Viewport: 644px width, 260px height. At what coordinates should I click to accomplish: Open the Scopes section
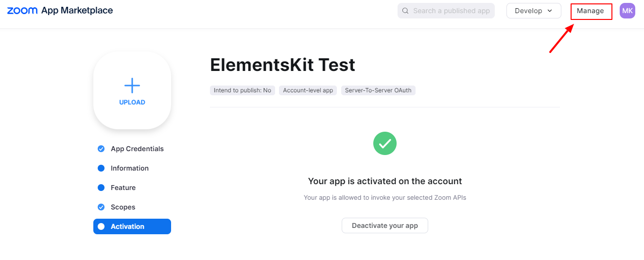(123, 207)
